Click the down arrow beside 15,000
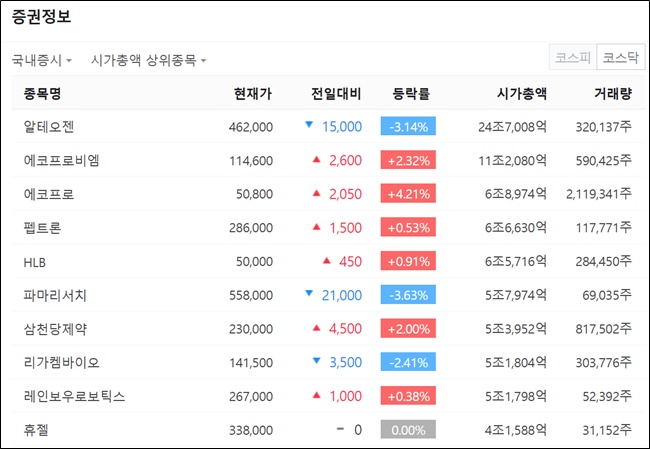This screenshot has width=650, height=449. 309,124
